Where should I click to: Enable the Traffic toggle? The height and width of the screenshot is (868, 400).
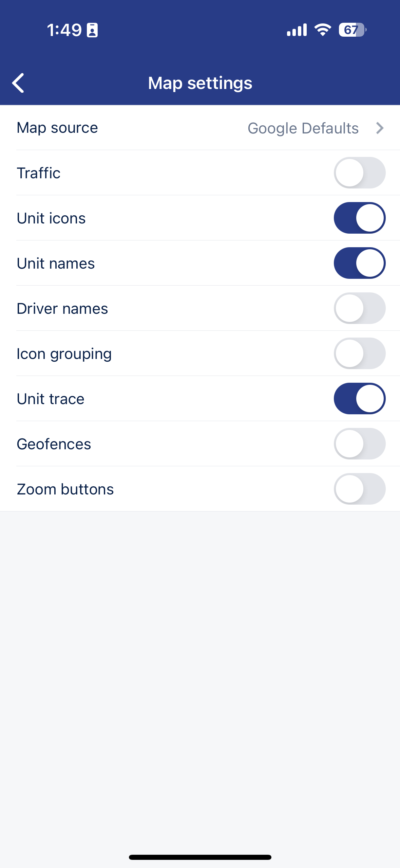coord(359,173)
